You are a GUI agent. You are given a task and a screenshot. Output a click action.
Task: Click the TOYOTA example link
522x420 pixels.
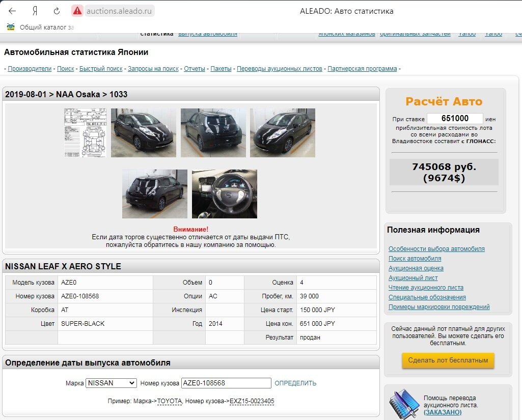click(x=170, y=401)
